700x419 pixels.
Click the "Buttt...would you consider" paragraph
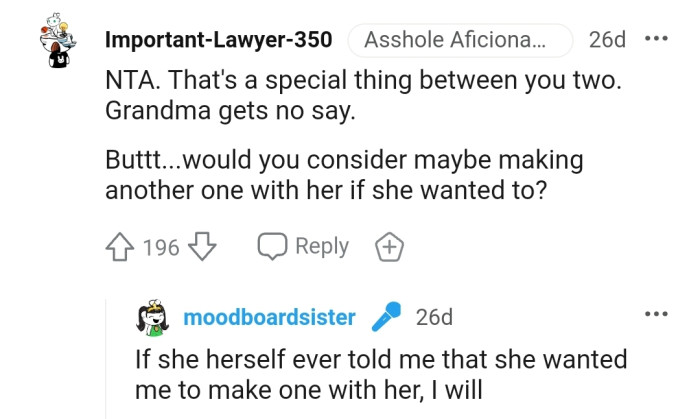pos(344,175)
